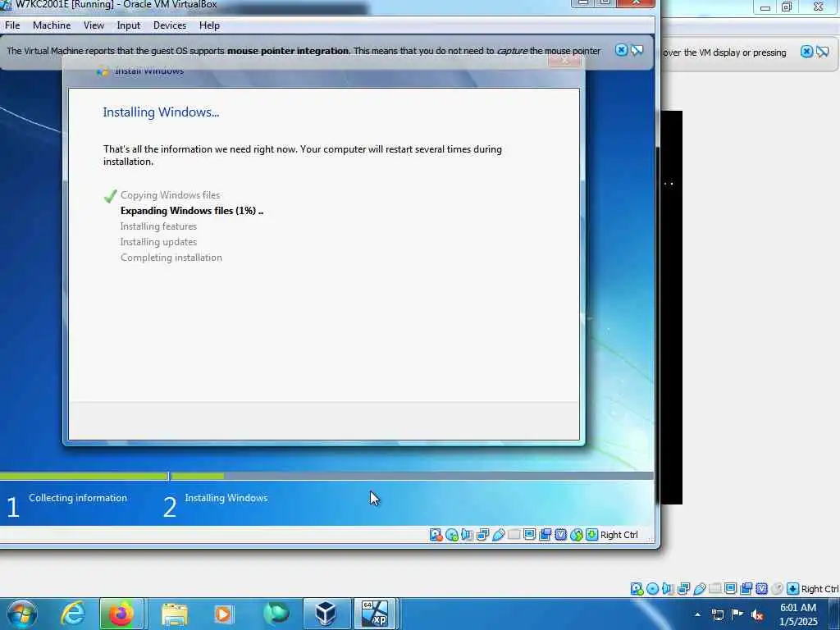The width and height of the screenshot is (840, 630).
Task: Click USB indicator in background VM status bar
Action: point(699,589)
